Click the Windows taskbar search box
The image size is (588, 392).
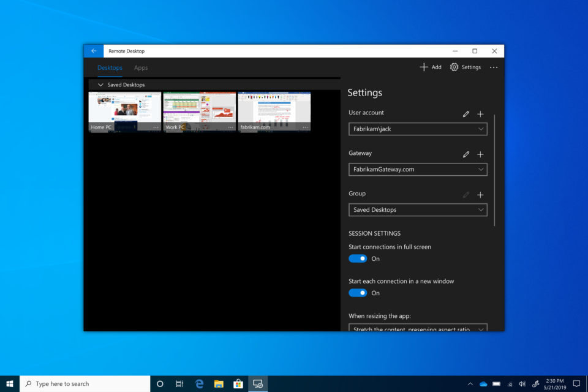(x=86, y=384)
